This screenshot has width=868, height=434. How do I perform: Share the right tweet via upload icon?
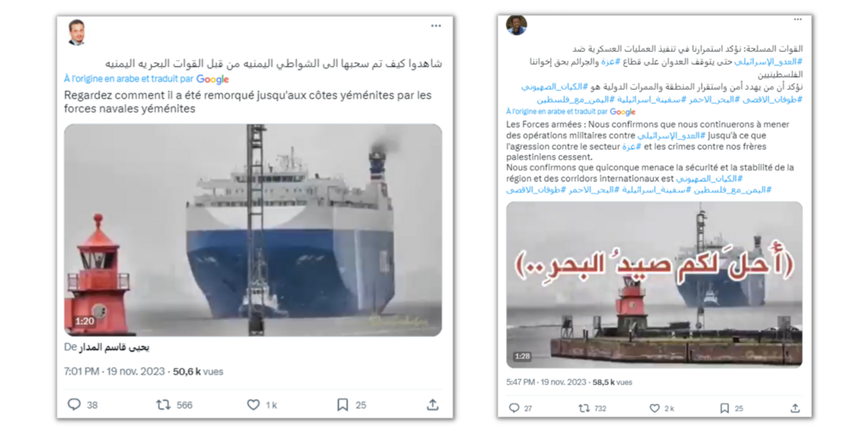[795, 408]
